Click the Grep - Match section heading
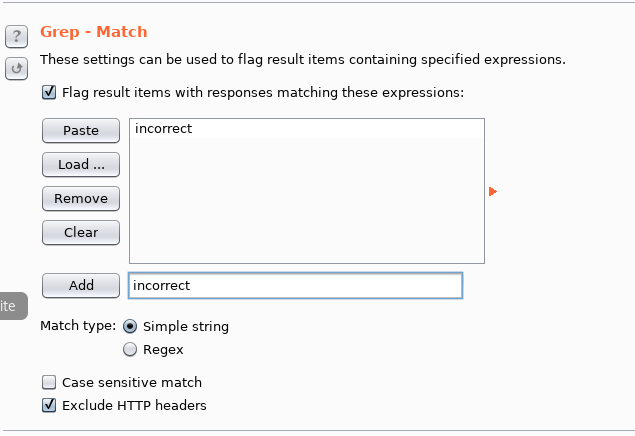The width and height of the screenshot is (635, 436). (93, 34)
